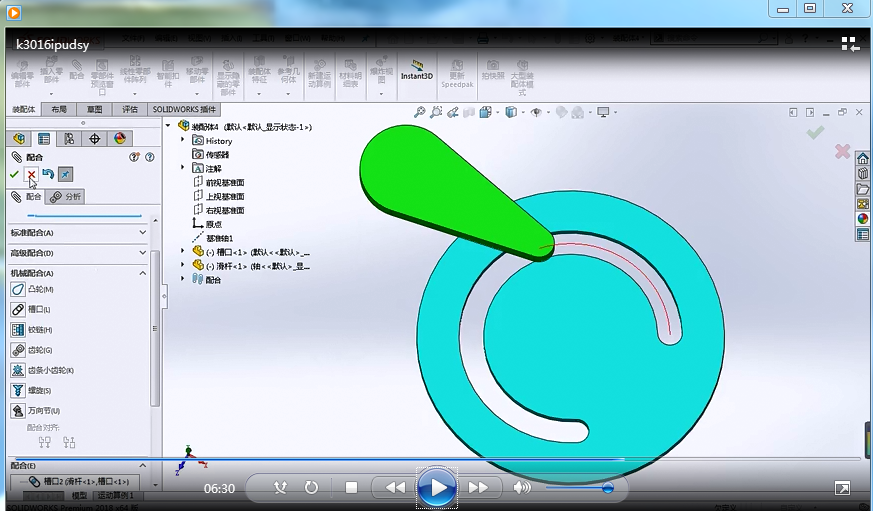Select the Cam (凸轮) mechanical mate icon
Viewport: 873px width, 511px height.
[19, 289]
